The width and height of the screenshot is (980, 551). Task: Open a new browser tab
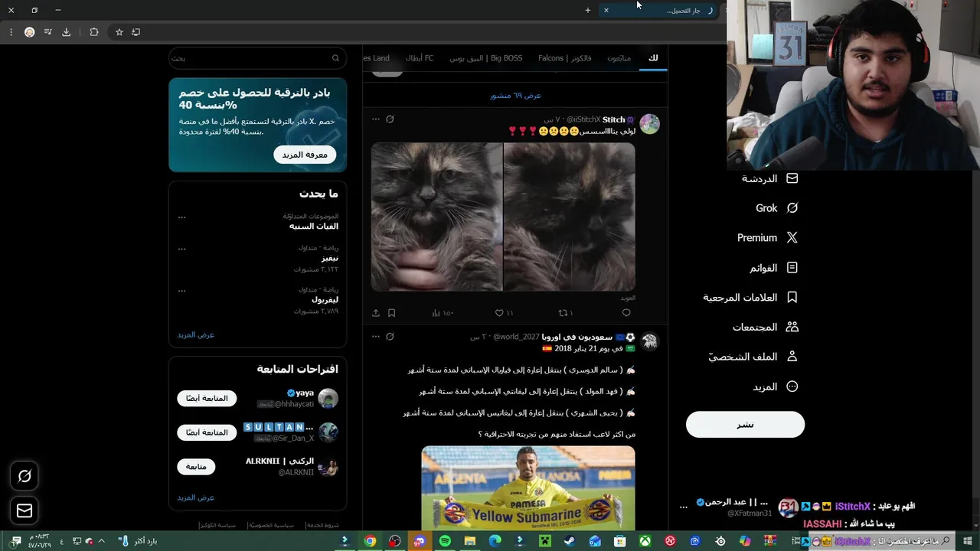(588, 11)
